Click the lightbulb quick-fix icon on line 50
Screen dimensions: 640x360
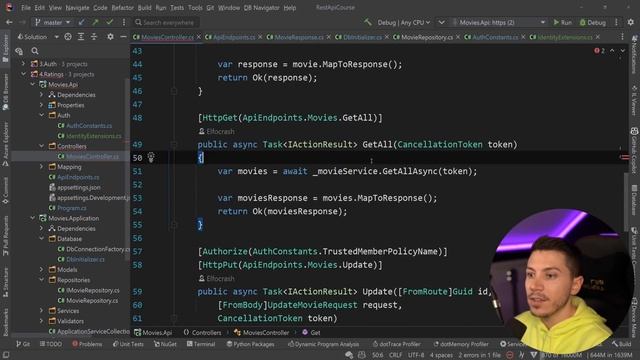point(151,157)
